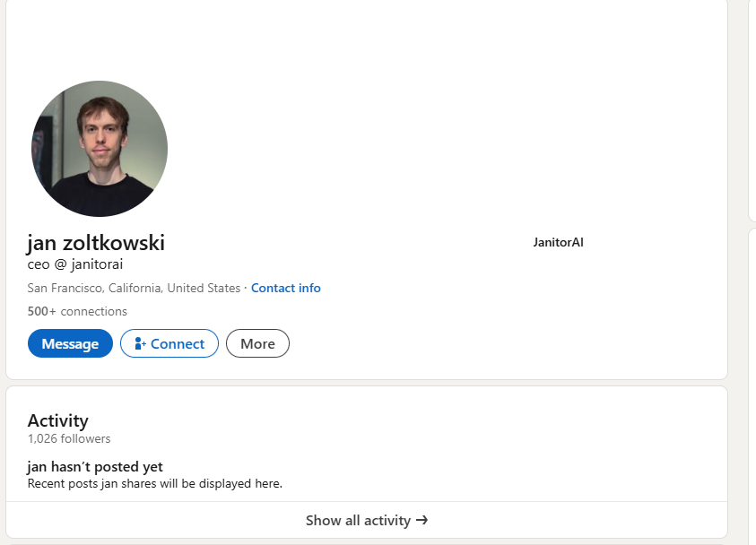The height and width of the screenshot is (545, 756).
Task: Click the 1,026 followers count
Action: (x=69, y=438)
